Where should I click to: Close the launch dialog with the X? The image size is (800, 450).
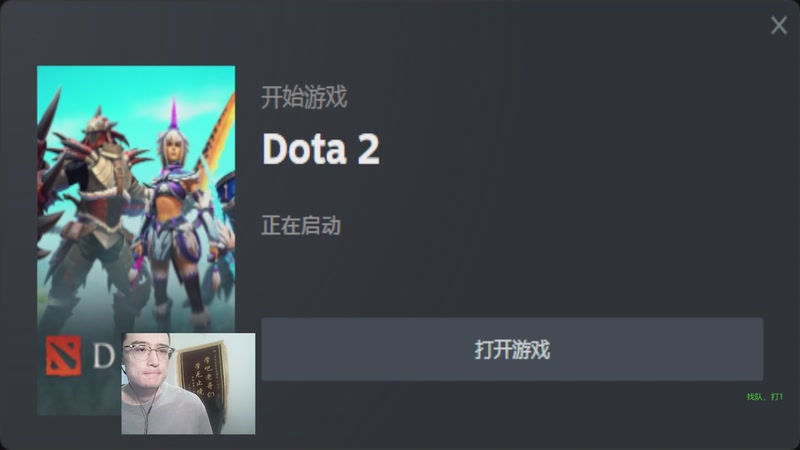[x=779, y=25]
